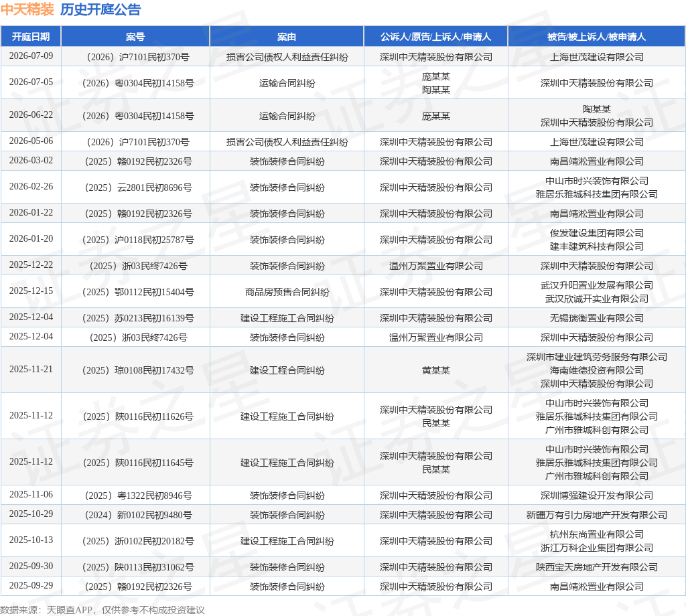Select 商品房预售合同纠纷 case cause cell

click(x=287, y=292)
